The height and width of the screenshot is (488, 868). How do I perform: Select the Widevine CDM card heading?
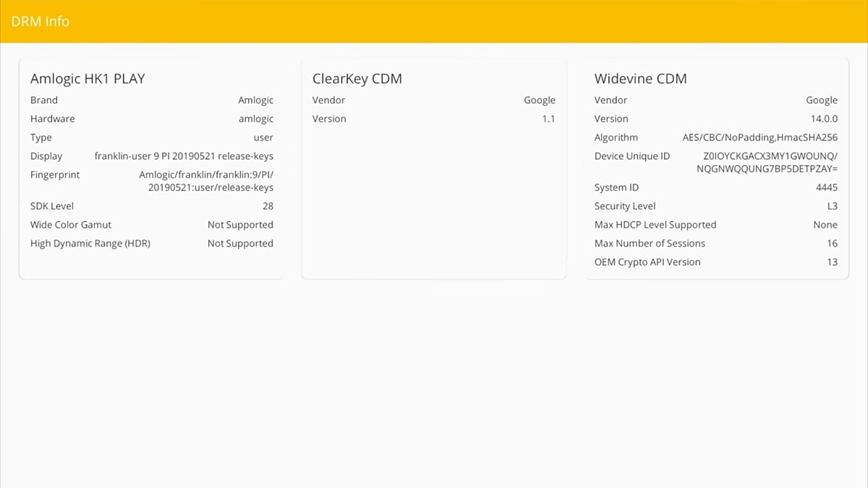[641, 79]
